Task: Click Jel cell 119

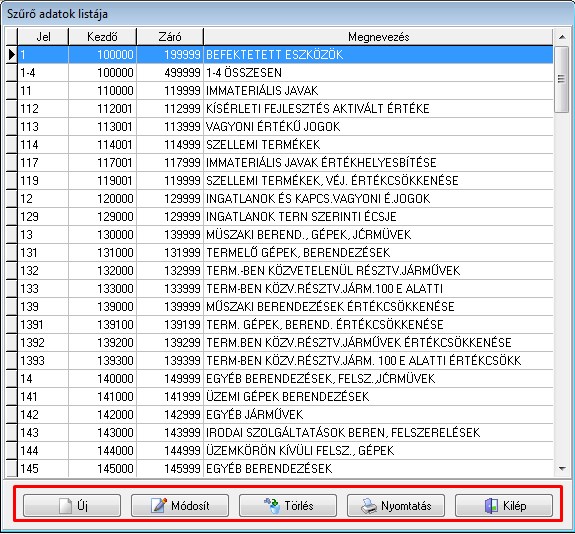Action: (x=43, y=180)
